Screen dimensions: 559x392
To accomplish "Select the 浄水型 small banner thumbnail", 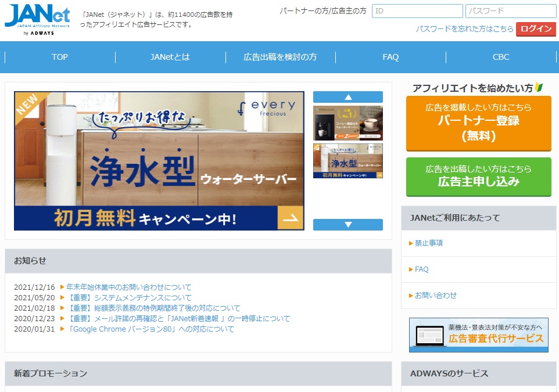I will (x=348, y=161).
